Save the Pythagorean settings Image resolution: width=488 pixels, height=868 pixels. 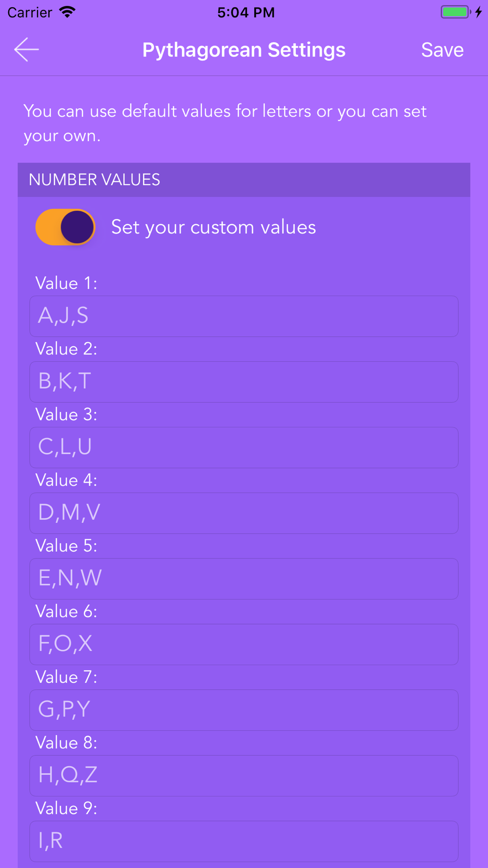pos(442,50)
